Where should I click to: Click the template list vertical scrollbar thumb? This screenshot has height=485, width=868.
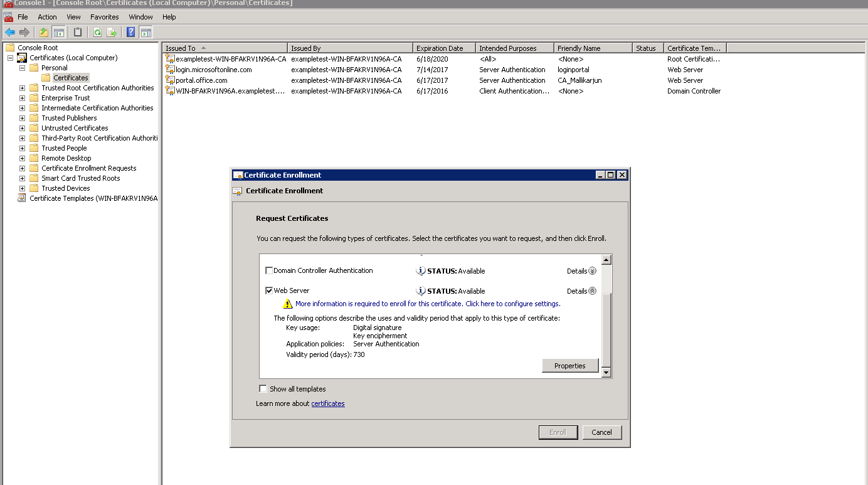(x=606, y=330)
